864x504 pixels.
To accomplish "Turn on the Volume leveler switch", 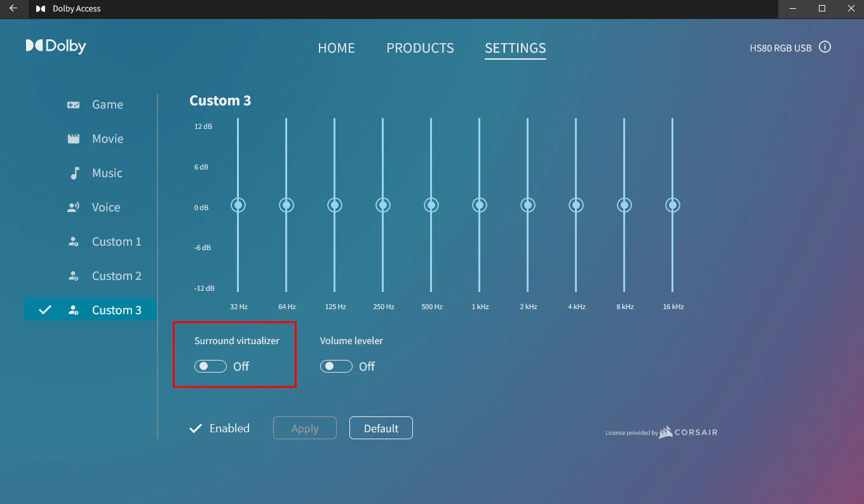I will pos(336,366).
